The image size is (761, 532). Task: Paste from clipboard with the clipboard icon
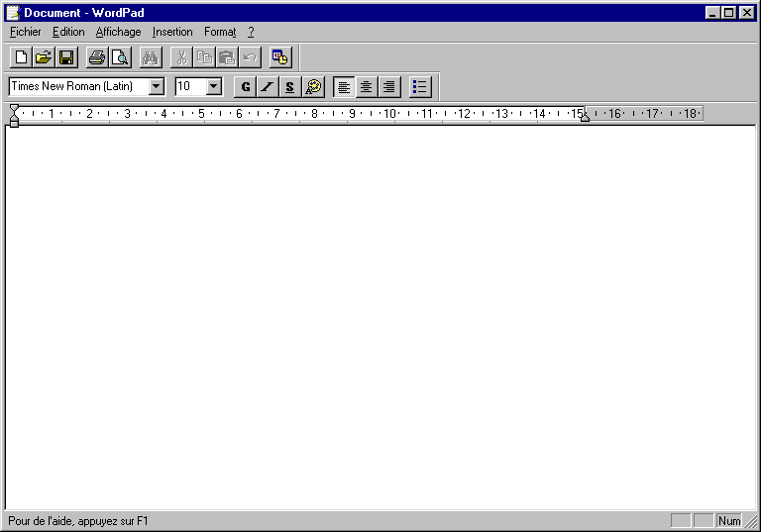coord(227,57)
